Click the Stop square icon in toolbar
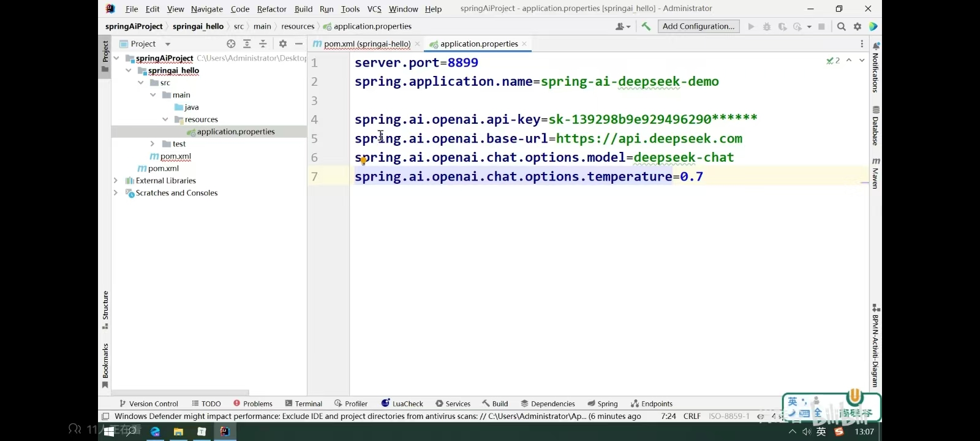980x441 pixels. pyautogui.click(x=821, y=26)
